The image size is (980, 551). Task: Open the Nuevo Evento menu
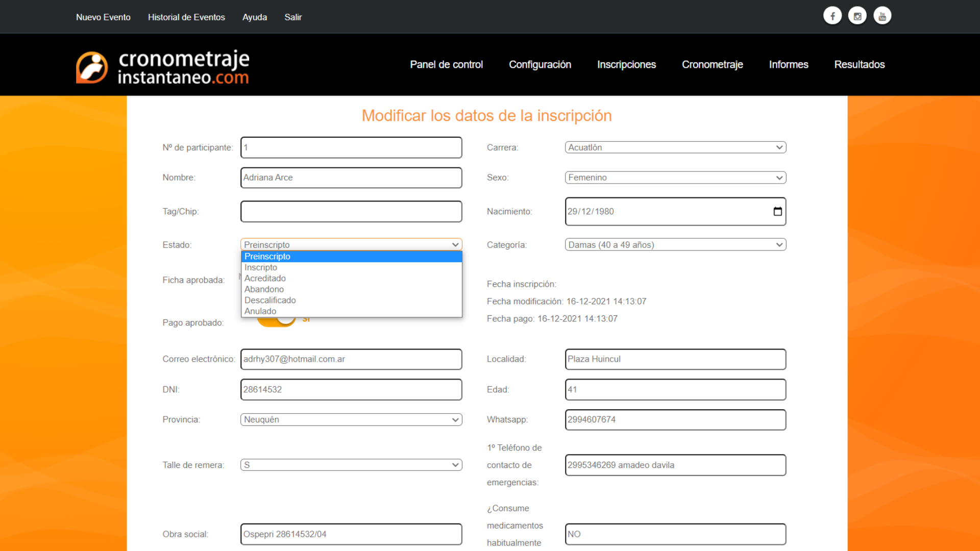(103, 17)
